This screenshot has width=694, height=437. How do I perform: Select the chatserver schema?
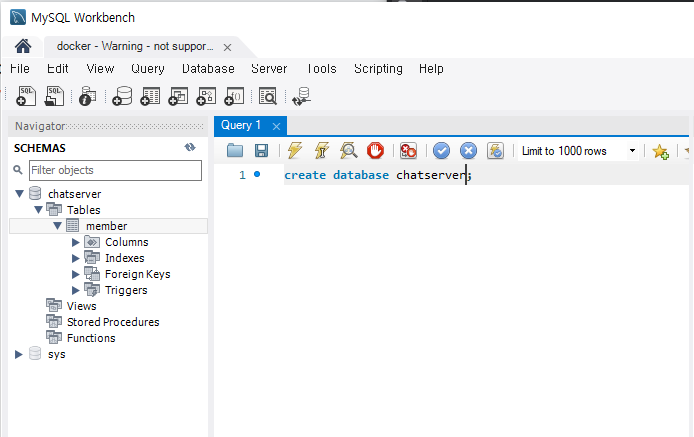(74, 194)
